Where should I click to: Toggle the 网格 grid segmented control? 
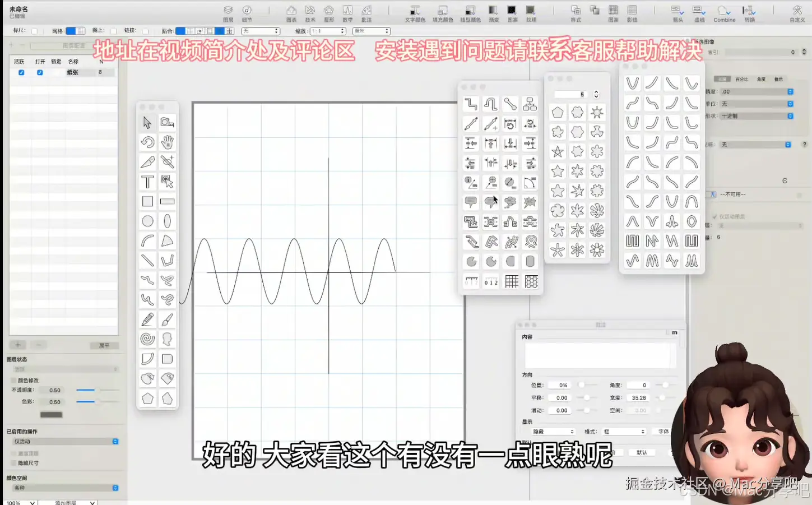(x=75, y=31)
